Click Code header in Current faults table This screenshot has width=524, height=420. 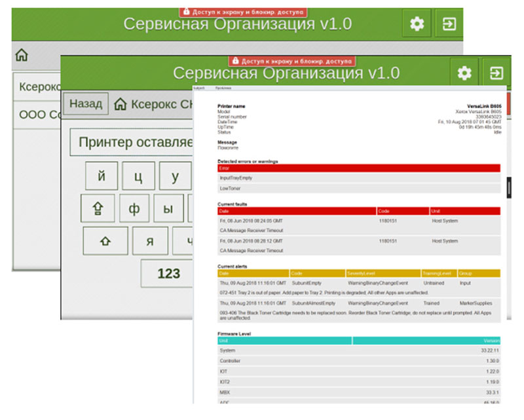click(x=403, y=211)
